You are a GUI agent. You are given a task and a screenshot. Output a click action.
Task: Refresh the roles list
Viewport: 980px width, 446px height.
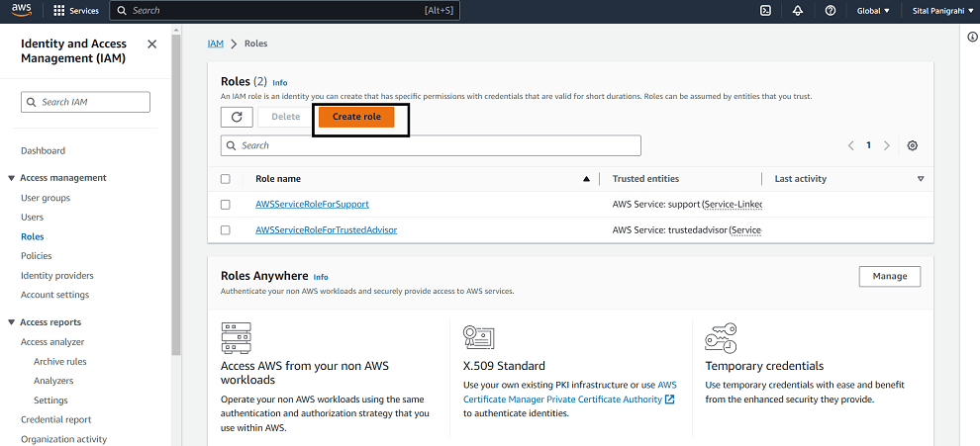coord(237,117)
